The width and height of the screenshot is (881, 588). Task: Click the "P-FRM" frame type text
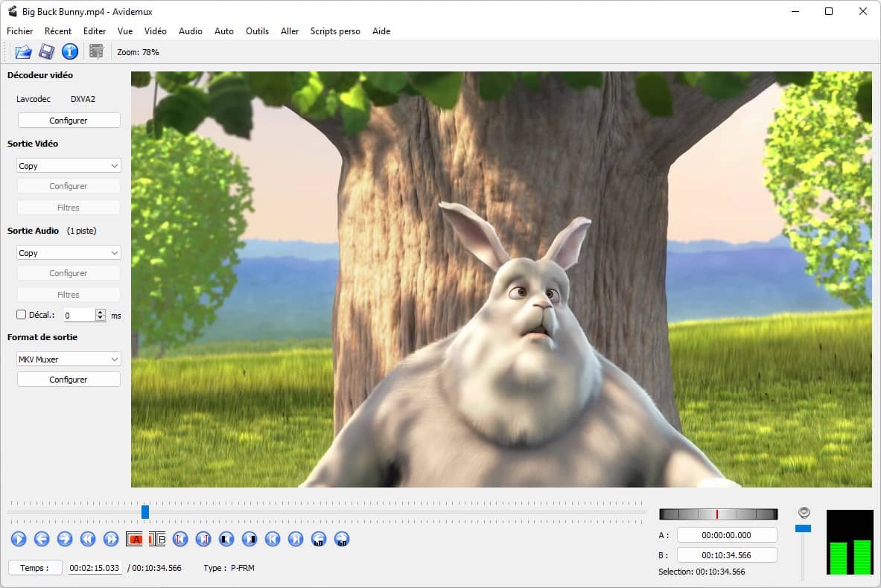(243, 568)
